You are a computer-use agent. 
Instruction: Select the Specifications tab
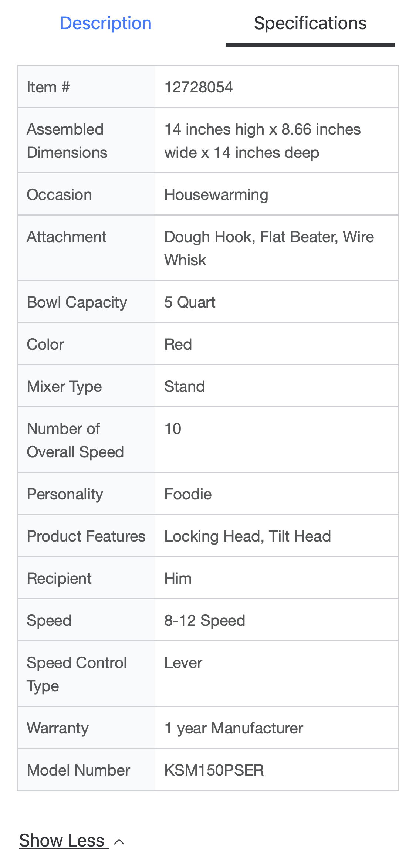coord(310,23)
